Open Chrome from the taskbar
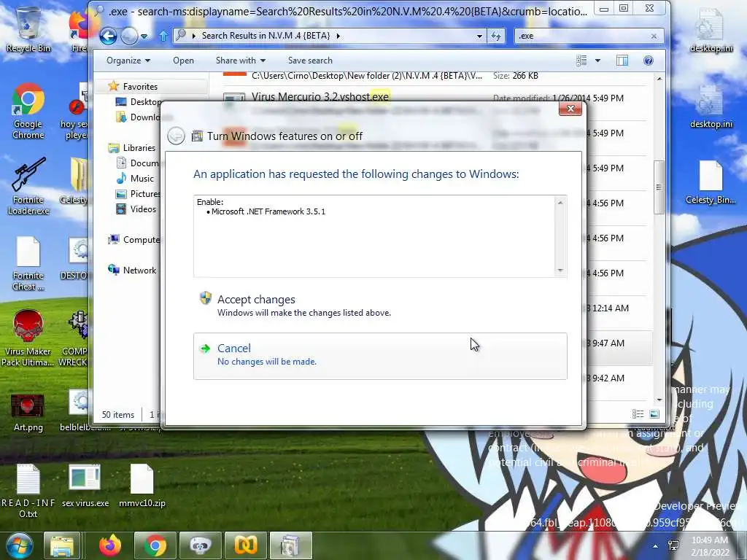Image resolution: width=747 pixels, height=560 pixels. tap(155, 545)
